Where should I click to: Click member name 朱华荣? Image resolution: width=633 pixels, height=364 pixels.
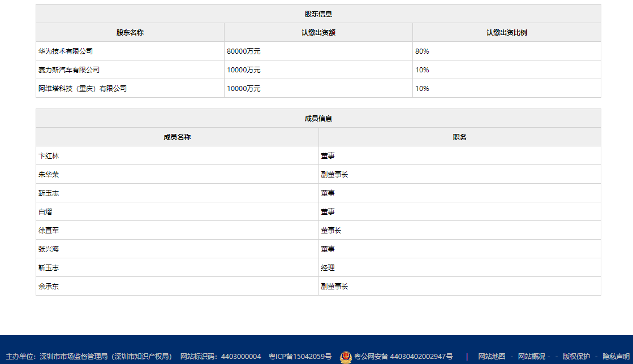coord(49,175)
